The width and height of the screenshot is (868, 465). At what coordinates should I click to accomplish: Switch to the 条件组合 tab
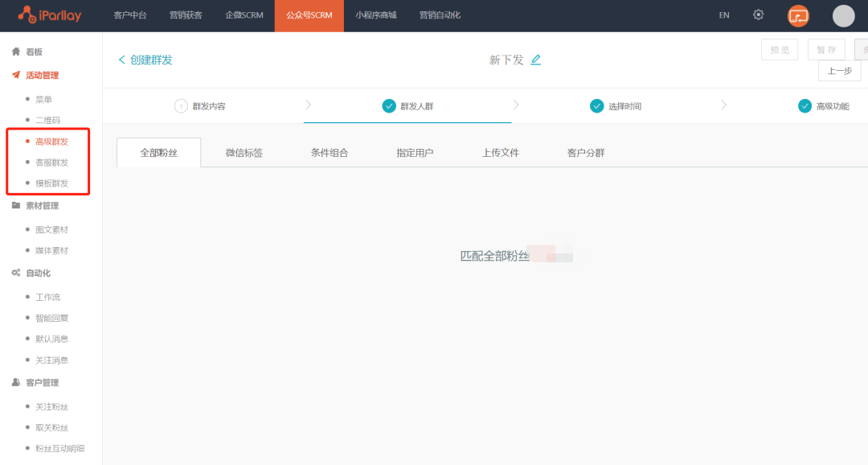pyautogui.click(x=330, y=152)
